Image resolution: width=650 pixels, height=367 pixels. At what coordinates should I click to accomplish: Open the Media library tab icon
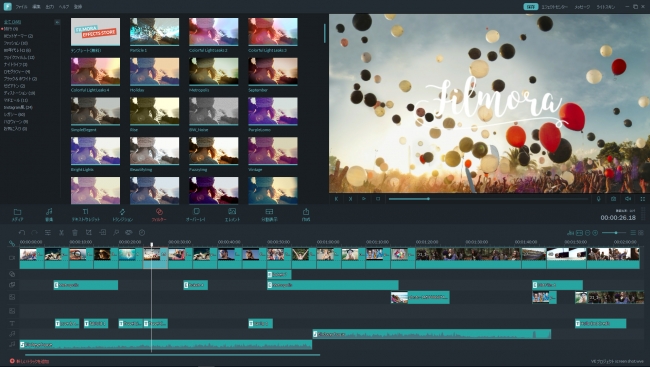click(17, 214)
